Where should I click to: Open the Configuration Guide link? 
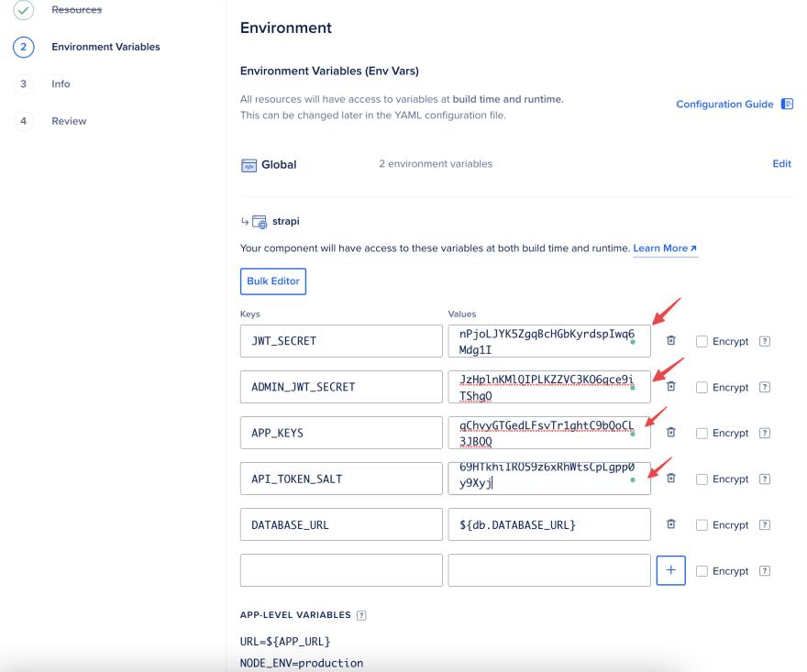point(724,105)
